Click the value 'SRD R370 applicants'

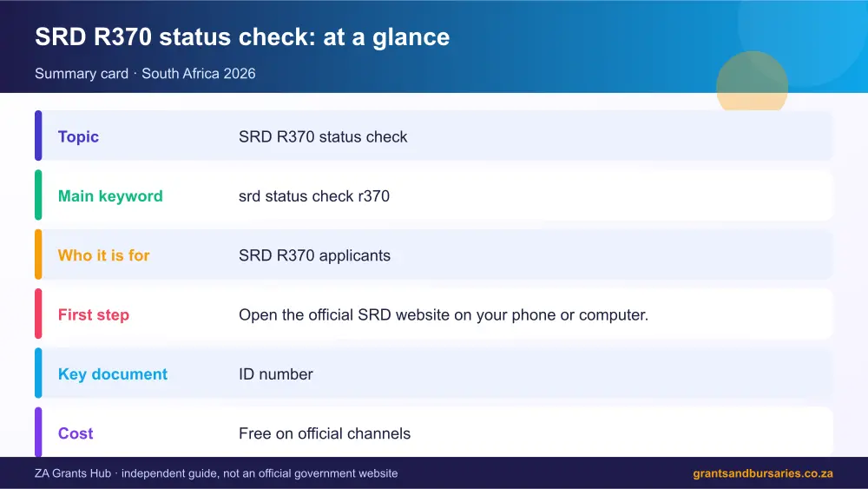(x=314, y=255)
